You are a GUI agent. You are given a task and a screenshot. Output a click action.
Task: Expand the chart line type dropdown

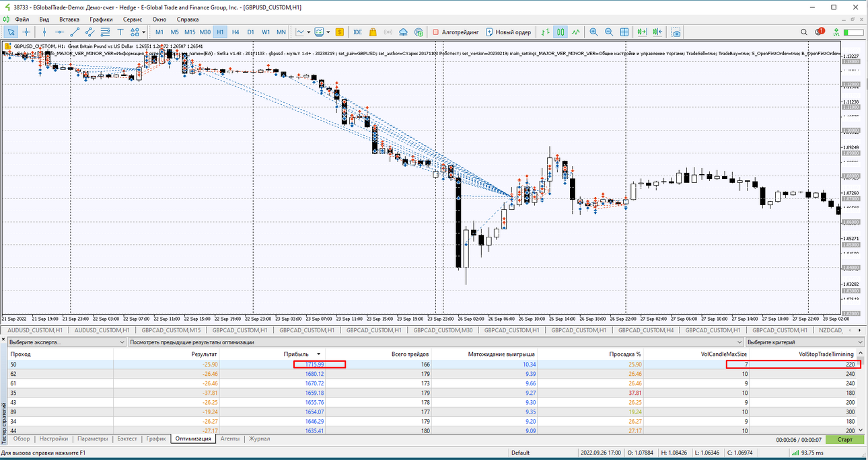click(x=308, y=32)
